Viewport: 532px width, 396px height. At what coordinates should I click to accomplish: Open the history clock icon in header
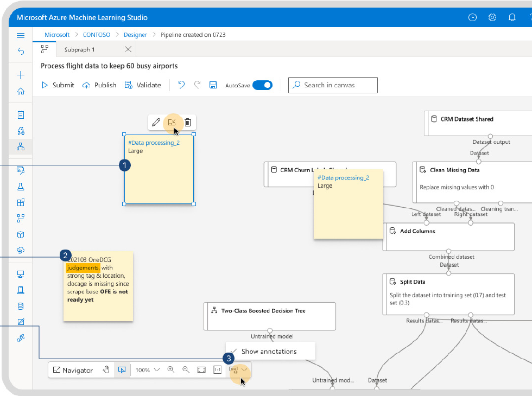click(x=472, y=17)
